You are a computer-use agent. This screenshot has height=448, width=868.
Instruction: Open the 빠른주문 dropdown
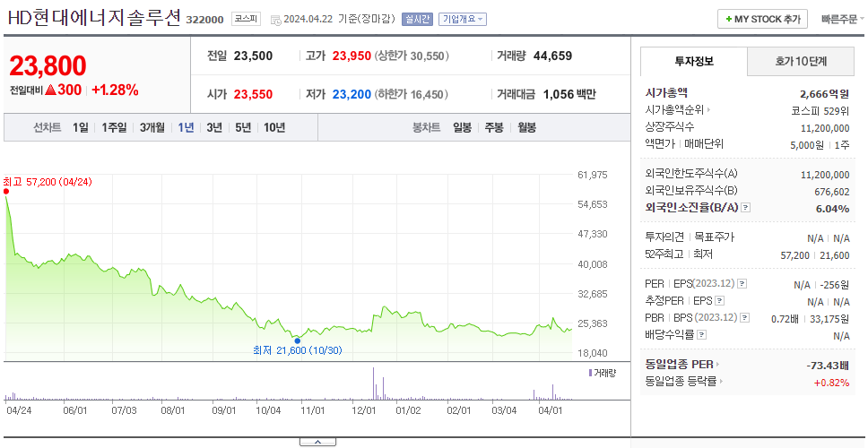[843, 20]
